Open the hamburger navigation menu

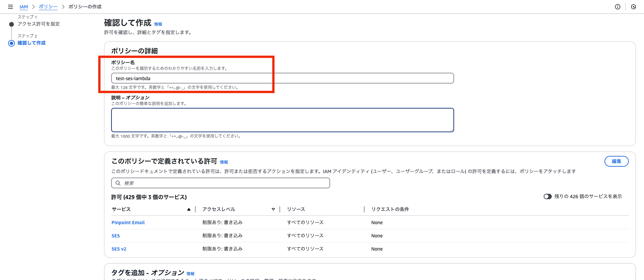coord(10,7)
